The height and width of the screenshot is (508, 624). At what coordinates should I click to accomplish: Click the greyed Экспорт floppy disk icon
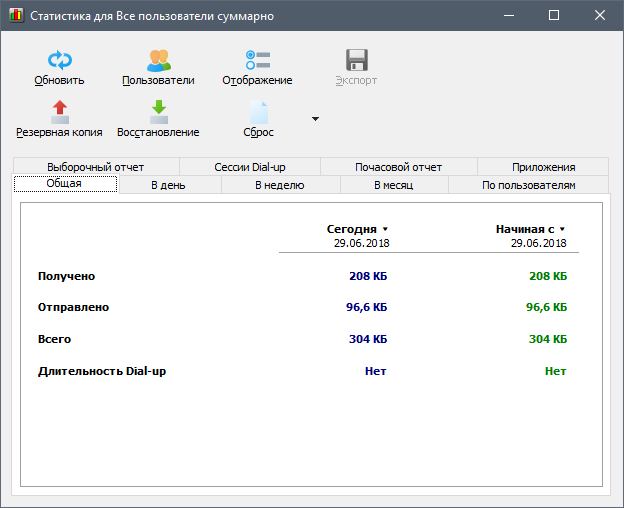point(357,60)
